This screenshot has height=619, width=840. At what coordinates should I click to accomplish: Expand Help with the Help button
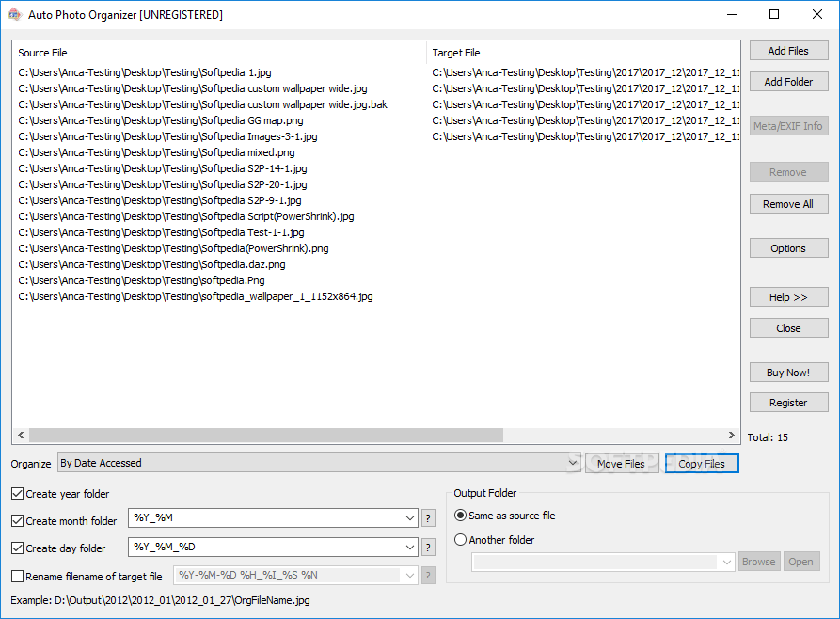(x=788, y=296)
